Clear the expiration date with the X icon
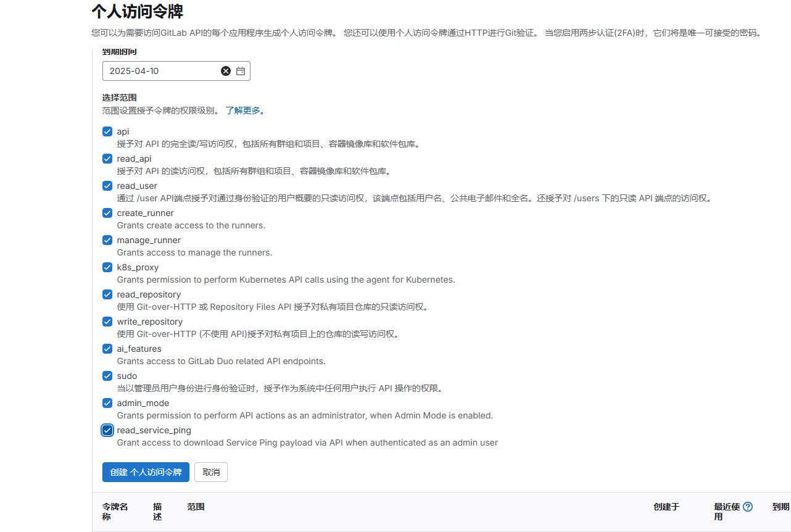This screenshot has width=791, height=532. click(226, 71)
